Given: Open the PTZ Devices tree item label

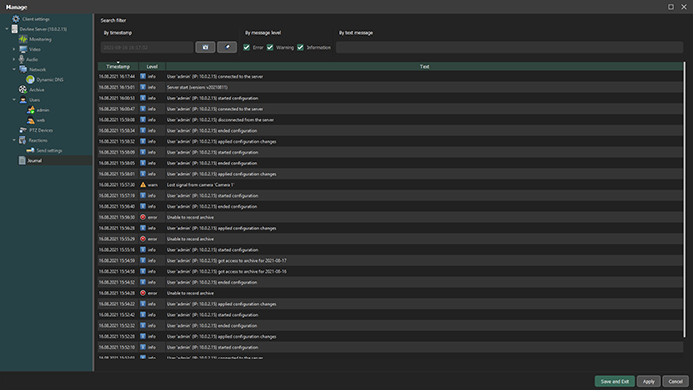Looking at the screenshot, I should coord(41,130).
